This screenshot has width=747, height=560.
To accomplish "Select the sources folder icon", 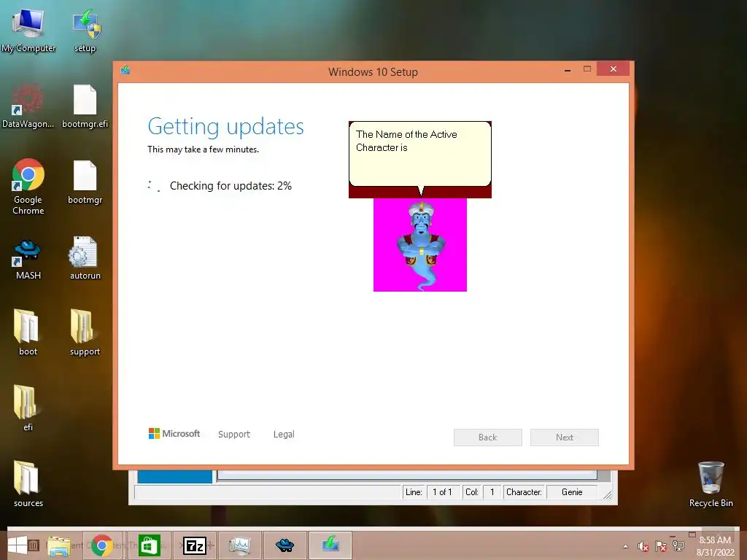I will point(28,483).
